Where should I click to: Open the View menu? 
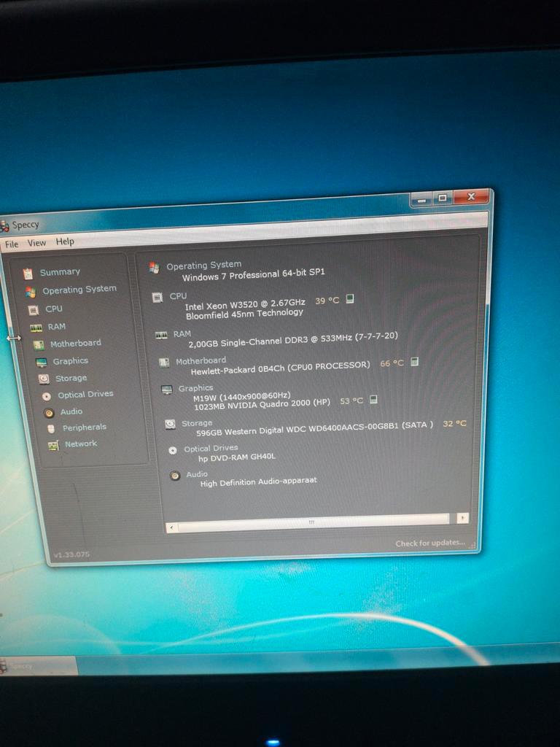click(36, 243)
